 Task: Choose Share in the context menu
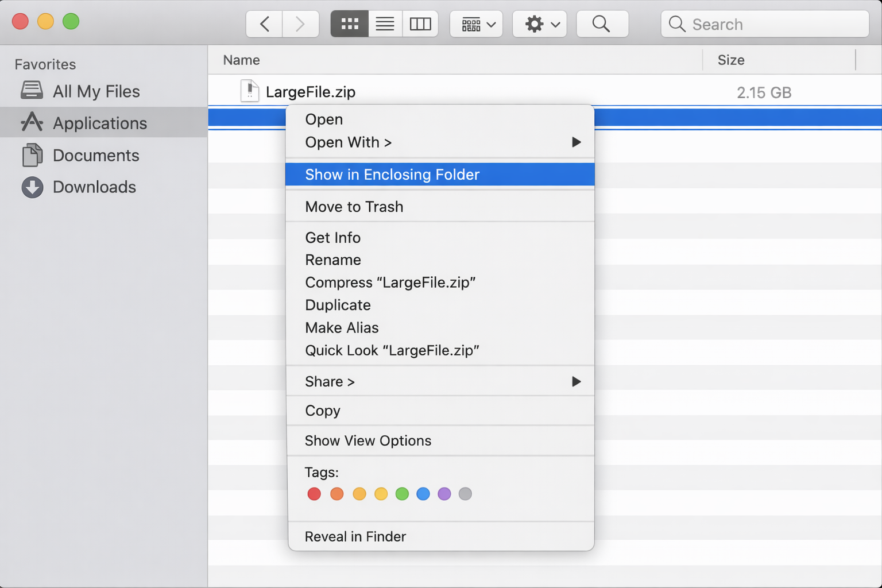[x=440, y=382]
